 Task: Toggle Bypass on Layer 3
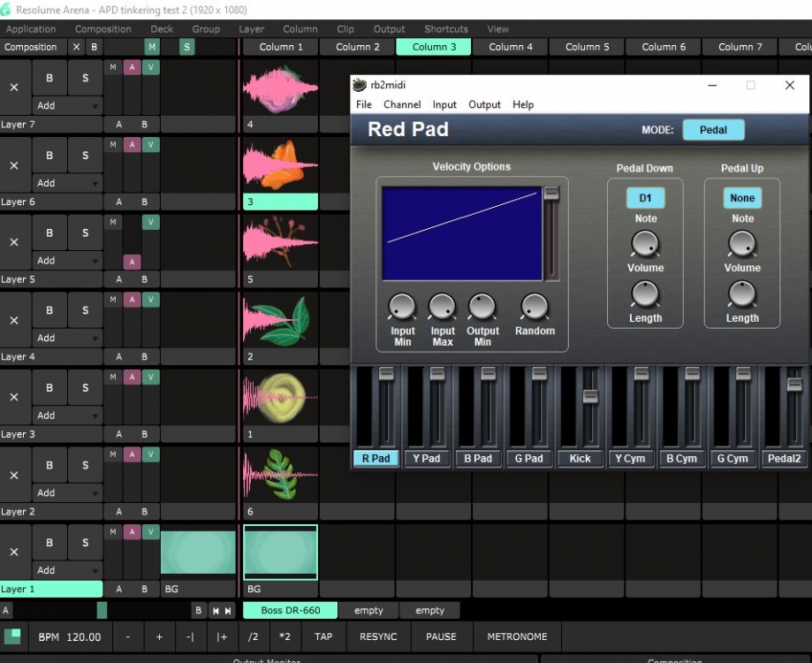(x=49, y=388)
